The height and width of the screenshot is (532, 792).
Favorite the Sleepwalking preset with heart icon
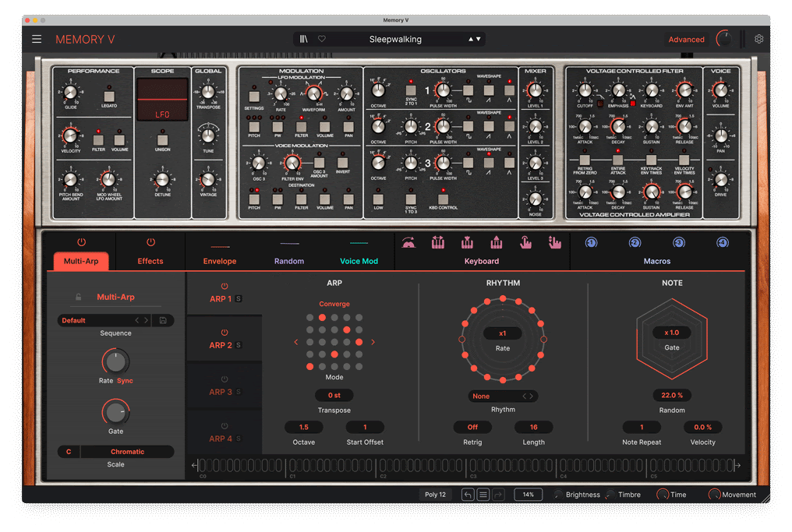[x=322, y=39]
